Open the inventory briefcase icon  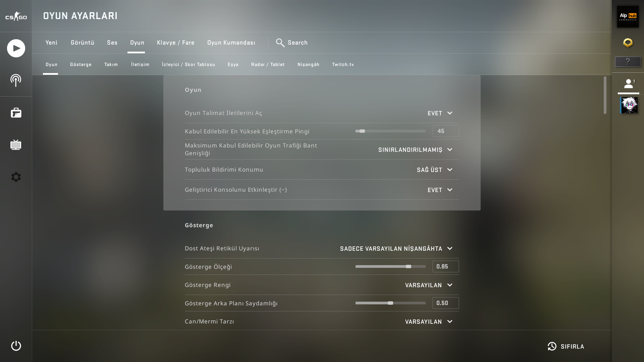coord(16,113)
